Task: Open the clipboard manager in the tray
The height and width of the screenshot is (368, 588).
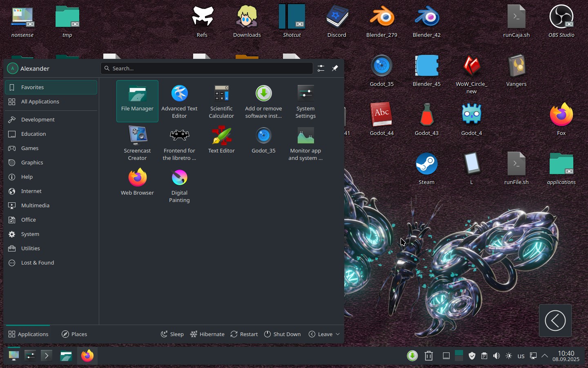Action: pos(484,356)
